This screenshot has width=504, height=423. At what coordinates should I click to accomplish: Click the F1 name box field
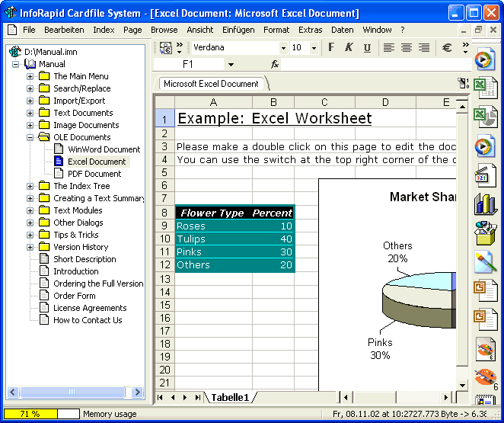pos(188,64)
